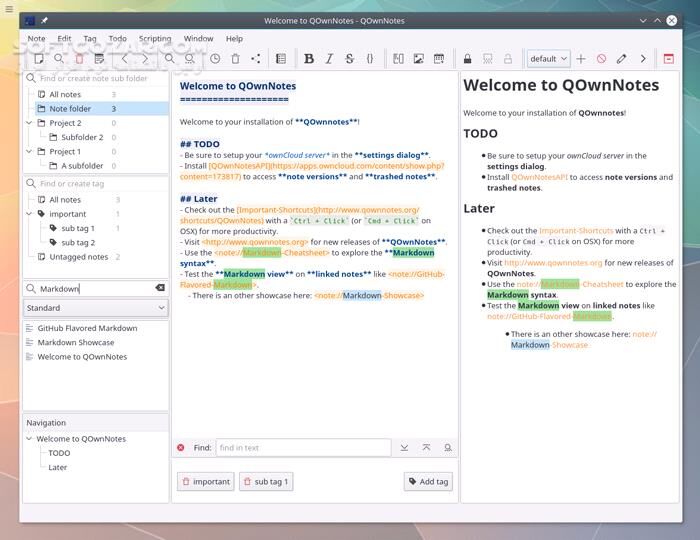Open trashed notes with the bin icon
Screen dimensions: 700x540
click(x=235, y=58)
